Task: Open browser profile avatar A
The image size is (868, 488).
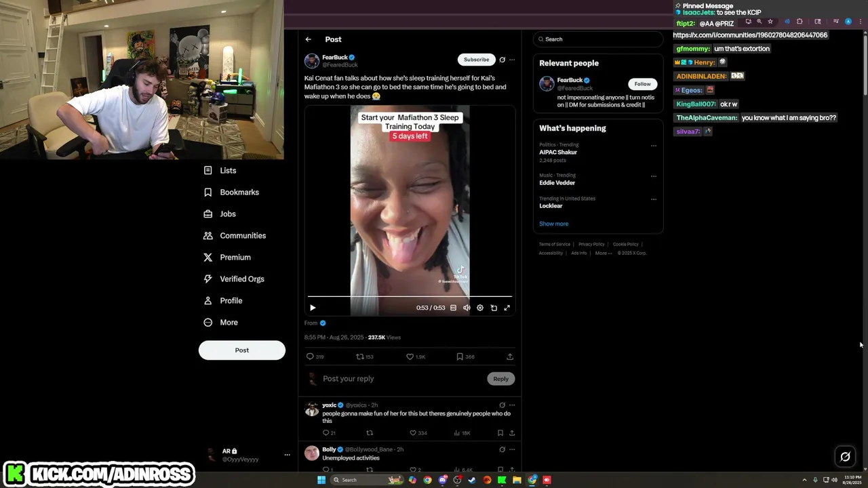Action: (x=848, y=22)
